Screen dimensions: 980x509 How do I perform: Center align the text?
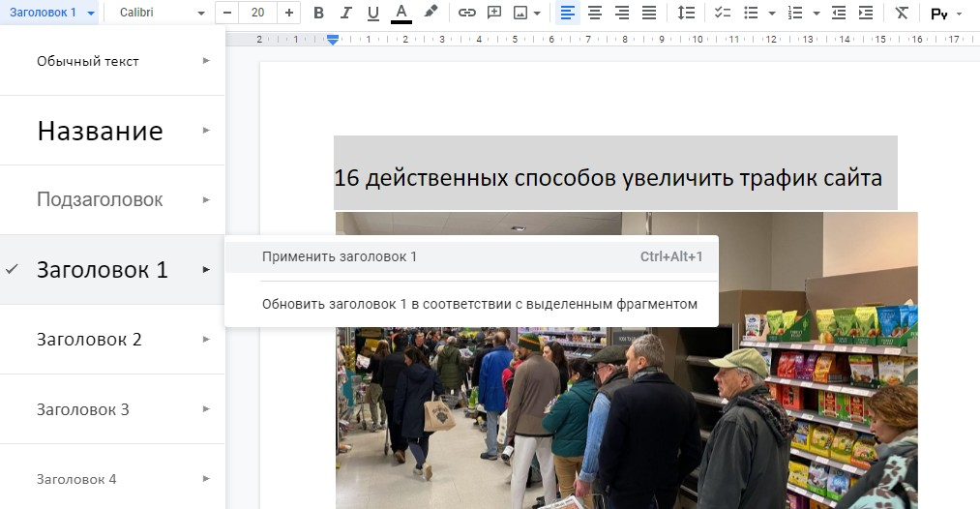595,14
